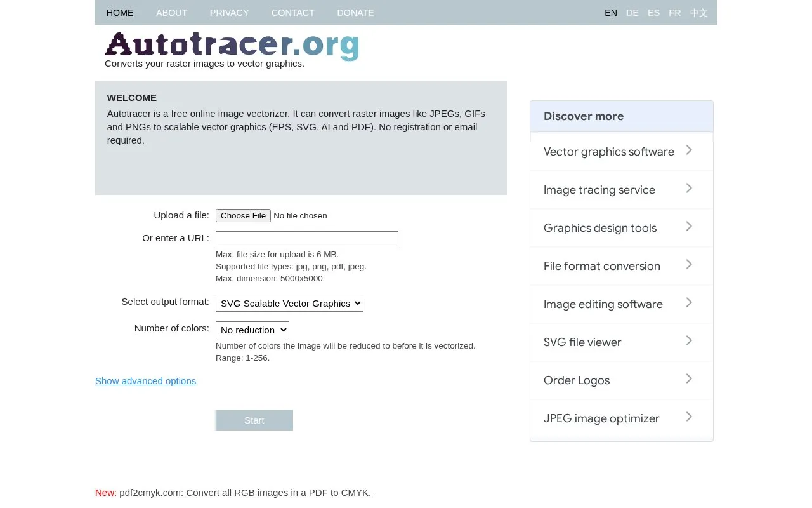
Task: Open chevron arrow beside Image tracing service
Action: pos(689,189)
